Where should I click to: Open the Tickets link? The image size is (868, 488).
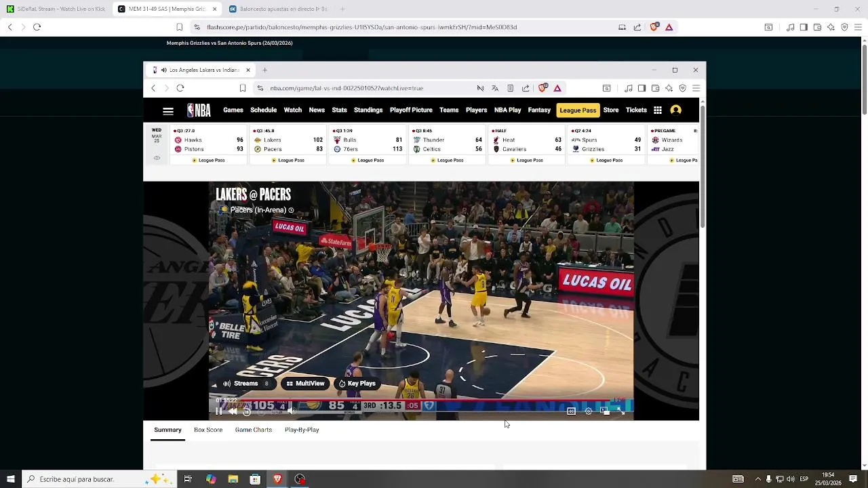pyautogui.click(x=636, y=110)
